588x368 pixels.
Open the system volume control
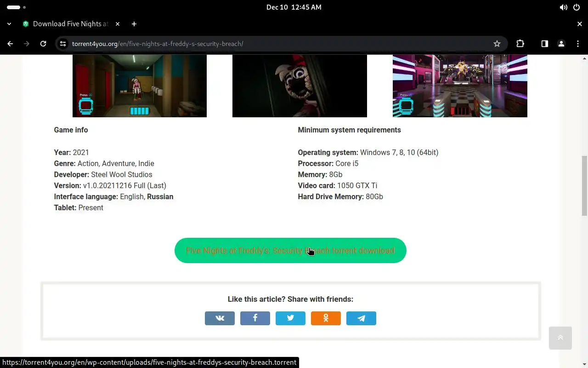(563, 7)
